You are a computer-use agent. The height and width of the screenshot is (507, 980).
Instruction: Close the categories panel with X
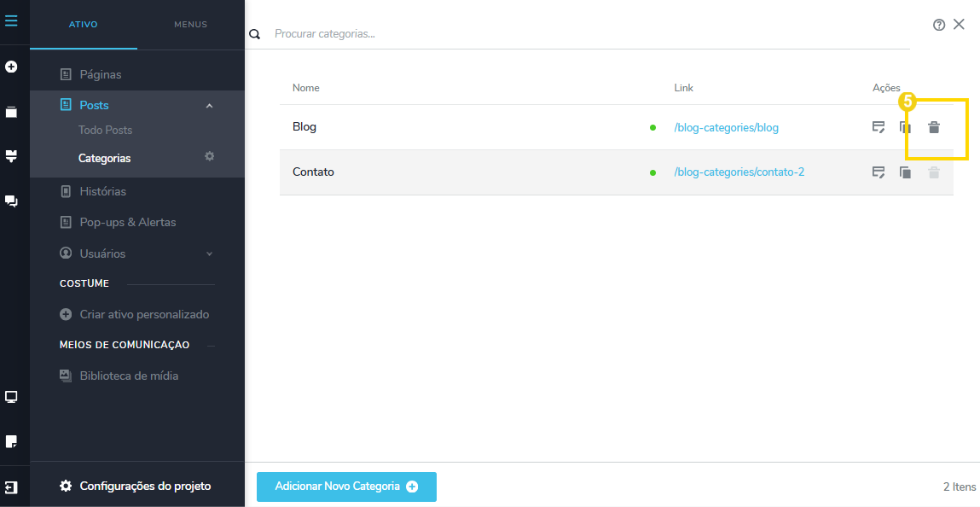959,25
